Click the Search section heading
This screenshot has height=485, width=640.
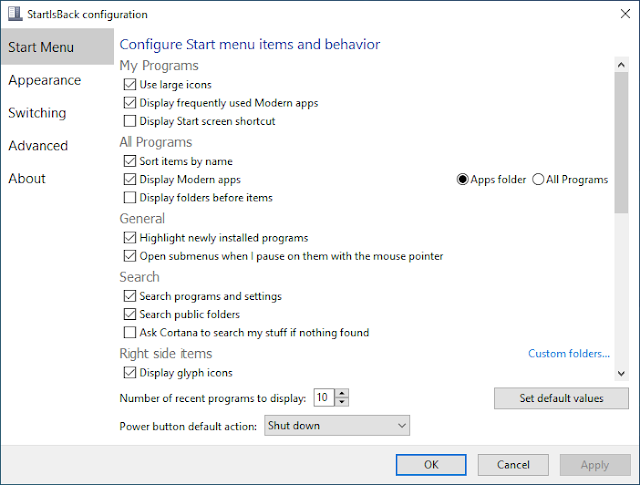click(139, 277)
